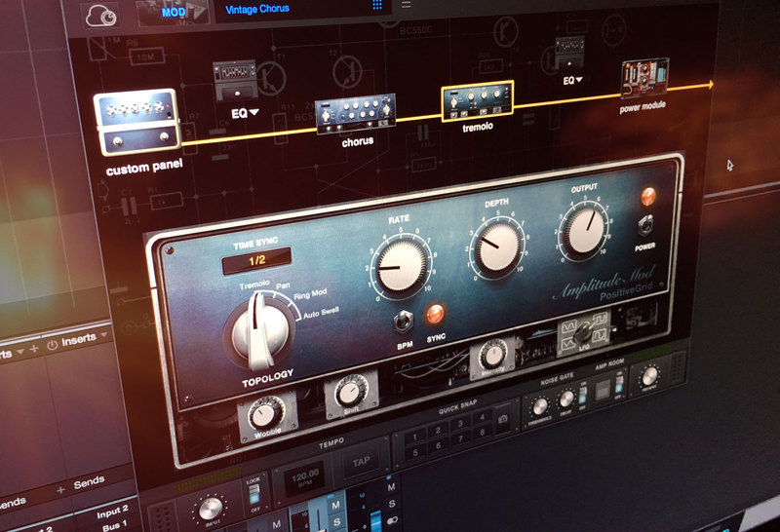The width and height of the screenshot is (780, 532).
Task: Click the Wobble trim knob
Action: 264,414
